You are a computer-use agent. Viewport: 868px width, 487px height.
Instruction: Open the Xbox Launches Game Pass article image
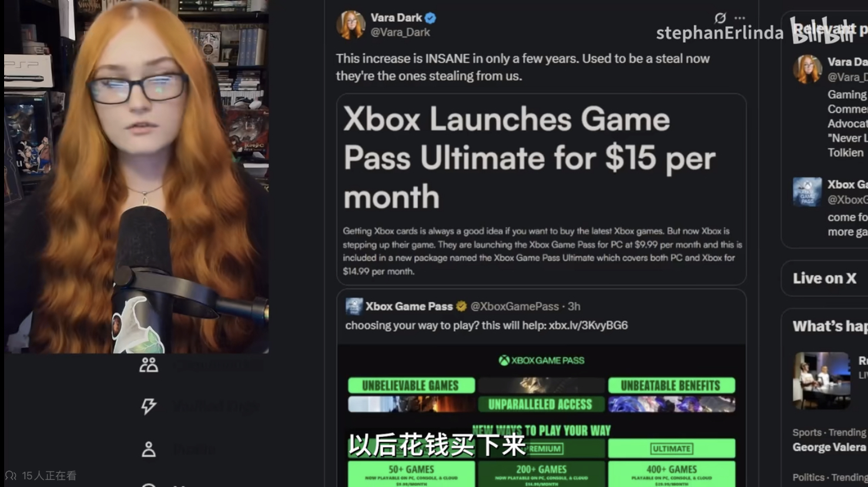pyautogui.click(x=541, y=189)
